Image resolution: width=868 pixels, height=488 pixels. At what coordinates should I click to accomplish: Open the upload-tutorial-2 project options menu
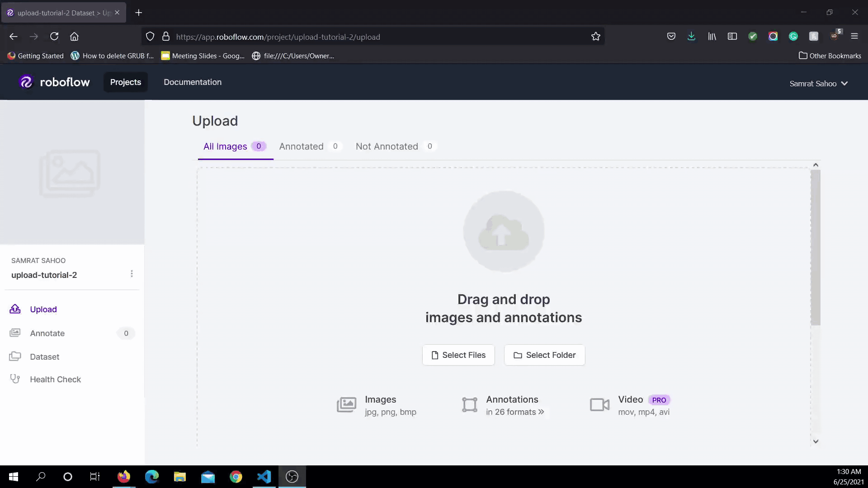[x=132, y=274]
